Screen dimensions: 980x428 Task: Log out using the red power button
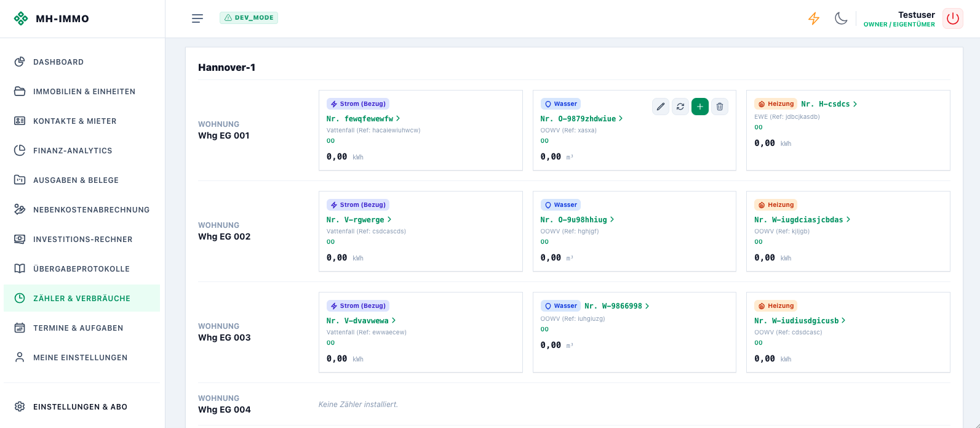point(953,18)
